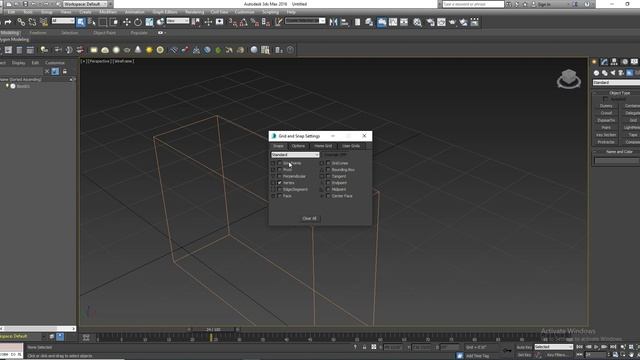
Task: Open the Material Editor icon
Action: tap(417, 22)
